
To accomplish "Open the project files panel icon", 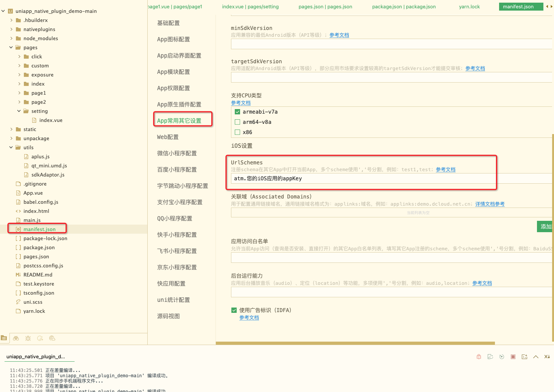I will pos(4,338).
